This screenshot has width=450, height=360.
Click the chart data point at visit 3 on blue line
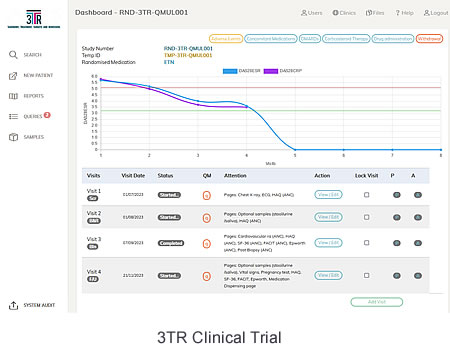(198, 101)
